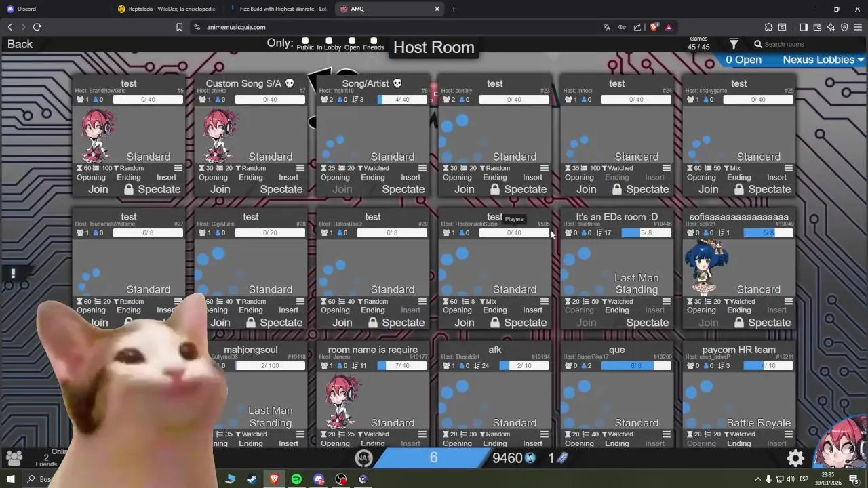Open the Windows notification center icon
The height and width of the screenshot is (488, 868).
click(853, 479)
